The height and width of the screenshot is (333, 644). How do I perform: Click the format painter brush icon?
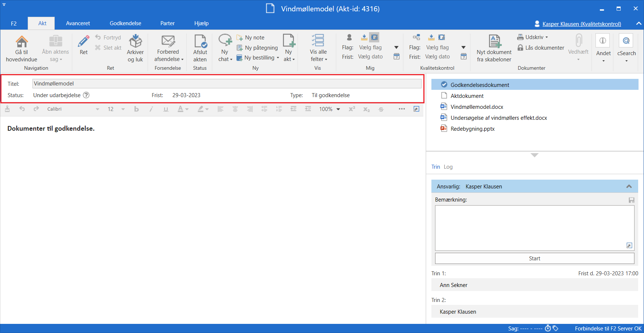pos(7,109)
